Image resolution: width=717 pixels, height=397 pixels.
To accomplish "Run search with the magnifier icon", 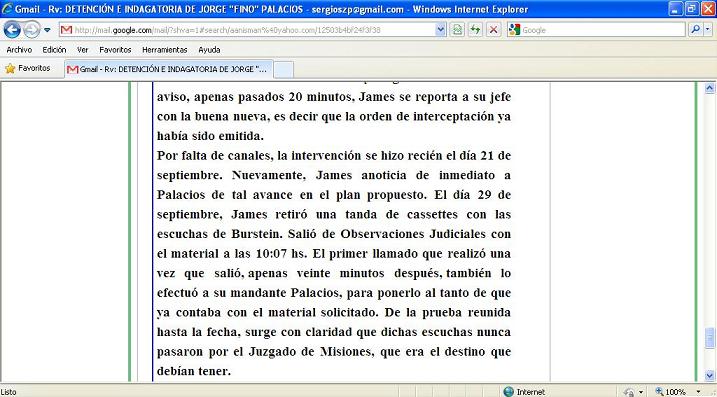I will tap(695, 30).
